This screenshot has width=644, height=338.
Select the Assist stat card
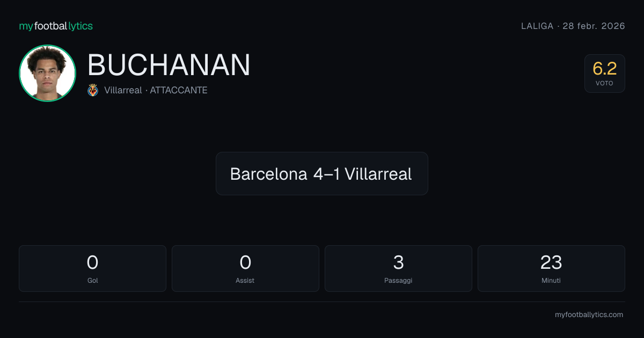click(245, 268)
